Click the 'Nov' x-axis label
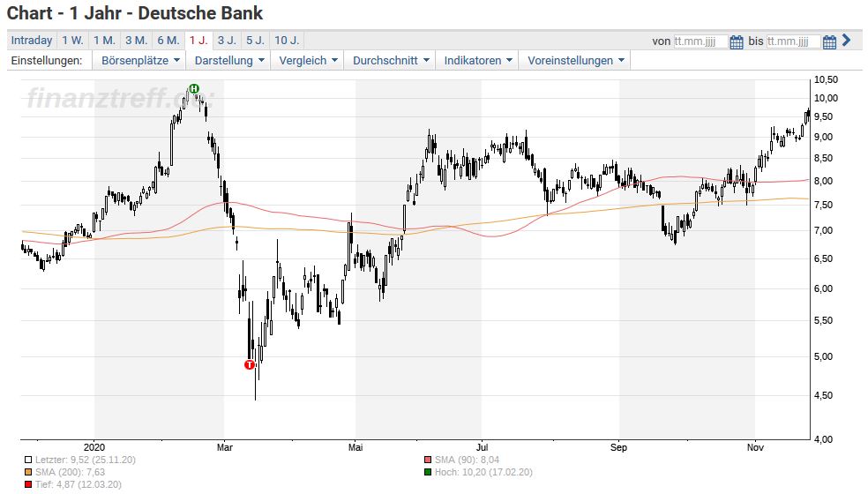 click(755, 447)
